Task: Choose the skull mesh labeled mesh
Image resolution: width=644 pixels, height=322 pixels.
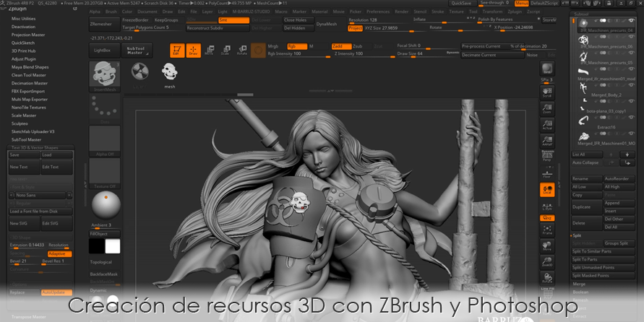Action: [169, 73]
